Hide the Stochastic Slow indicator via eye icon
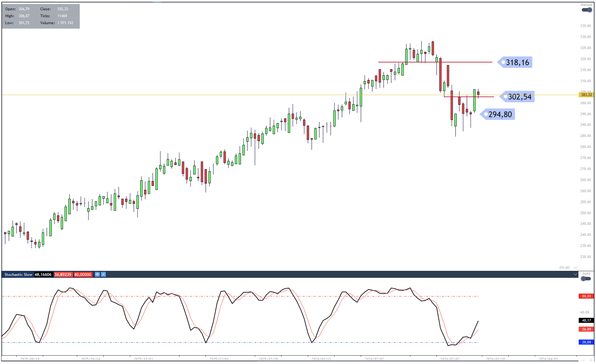Image resolution: width=596 pixels, height=364 pixels. (97, 274)
